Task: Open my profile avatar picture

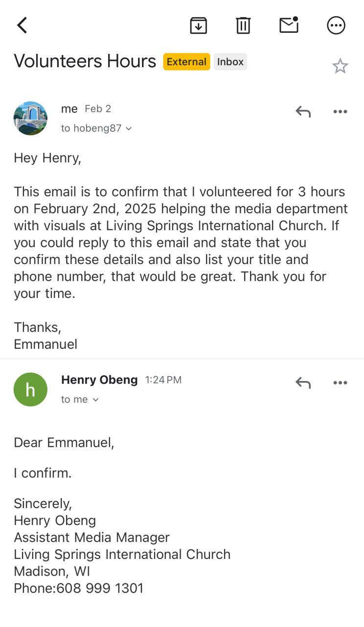Action: [x=30, y=119]
